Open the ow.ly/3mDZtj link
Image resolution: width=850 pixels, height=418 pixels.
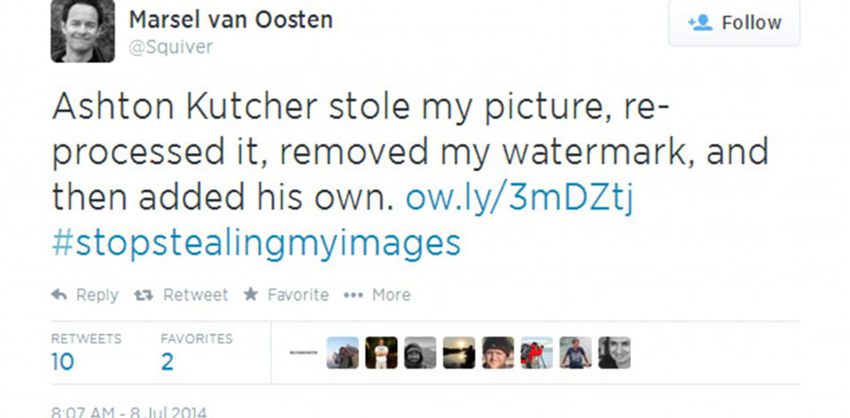(520, 198)
